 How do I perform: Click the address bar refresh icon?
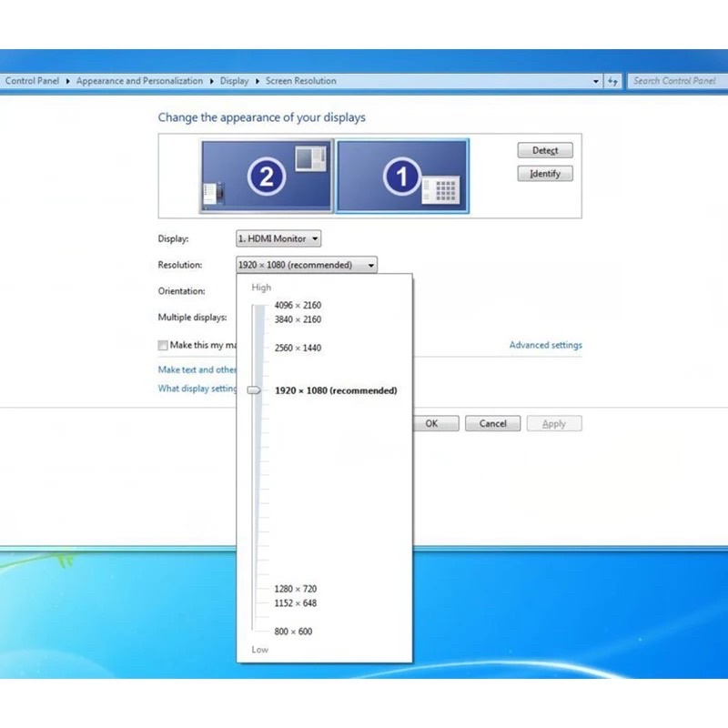(x=612, y=81)
